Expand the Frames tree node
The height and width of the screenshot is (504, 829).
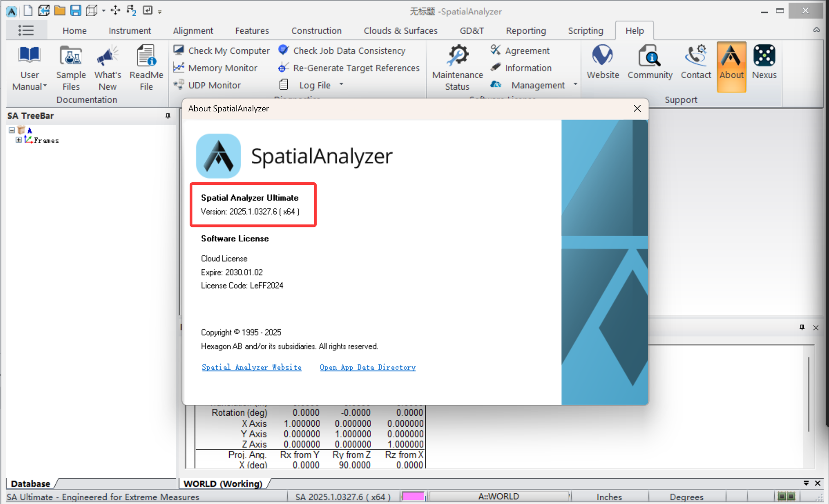point(18,140)
